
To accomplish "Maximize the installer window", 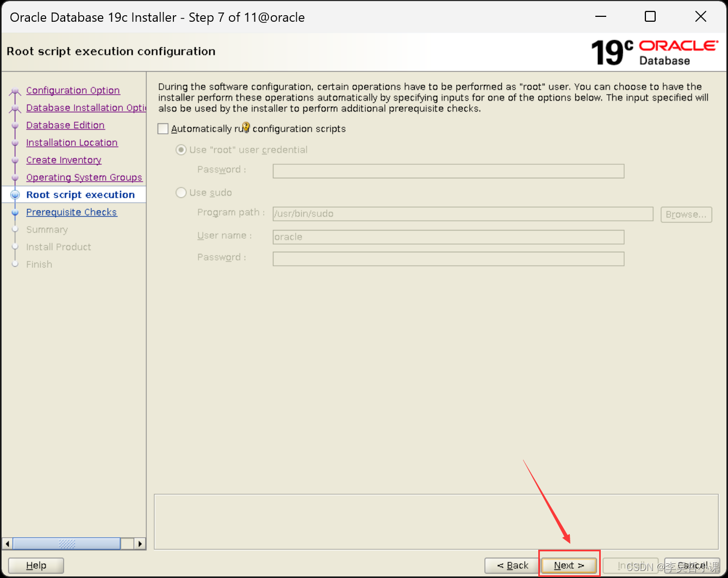I will point(650,17).
